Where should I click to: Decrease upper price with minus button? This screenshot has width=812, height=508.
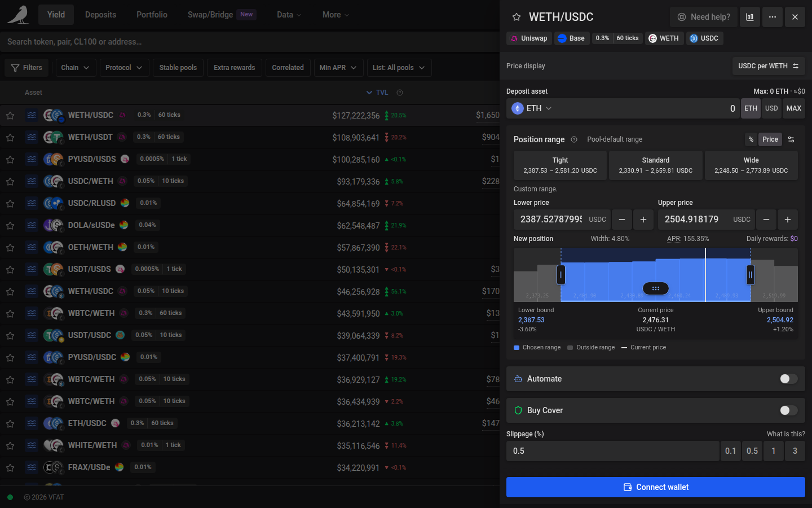click(766, 220)
